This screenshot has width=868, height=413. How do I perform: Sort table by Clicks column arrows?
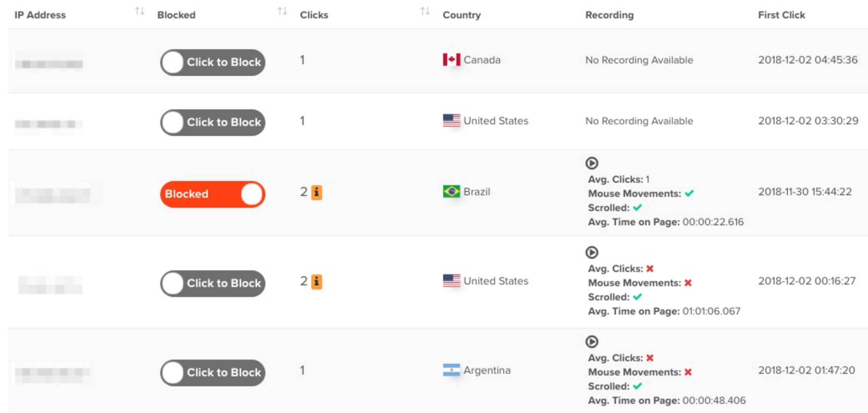click(425, 11)
